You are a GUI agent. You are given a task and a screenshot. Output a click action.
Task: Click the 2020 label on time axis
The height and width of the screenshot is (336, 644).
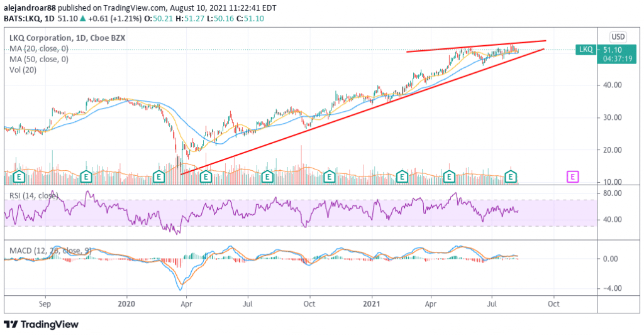[x=126, y=304]
